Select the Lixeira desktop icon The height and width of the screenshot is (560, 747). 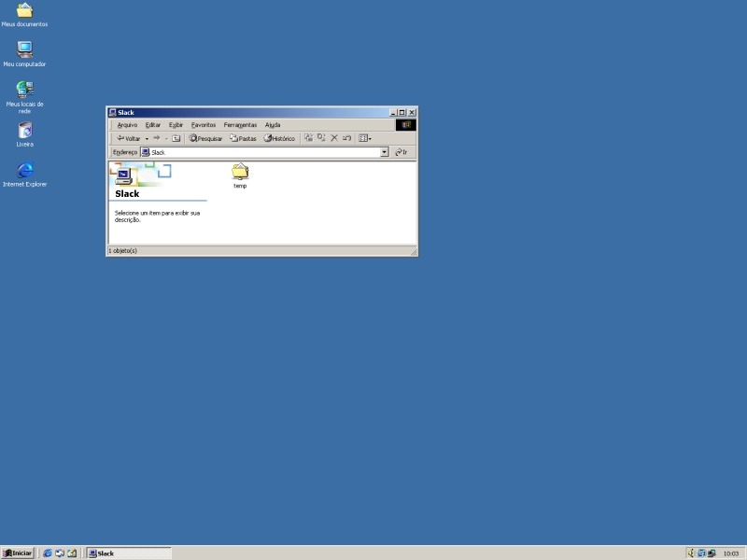pyautogui.click(x=25, y=131)
